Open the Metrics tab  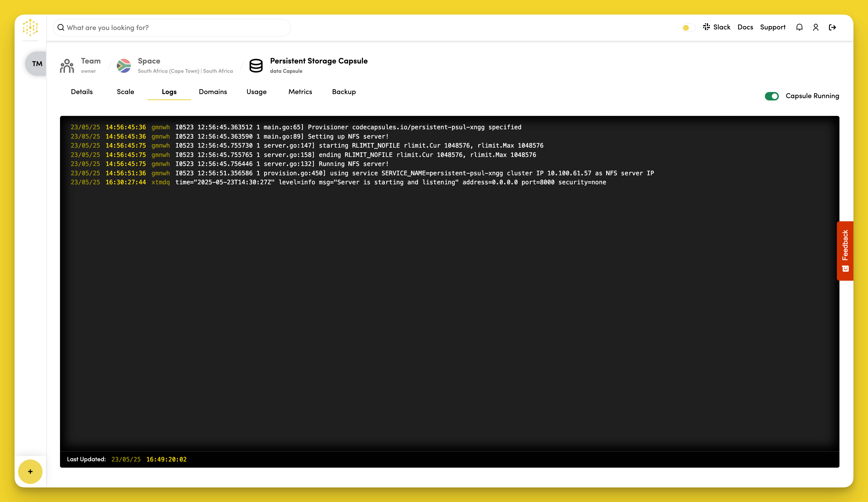pos(300,92)
